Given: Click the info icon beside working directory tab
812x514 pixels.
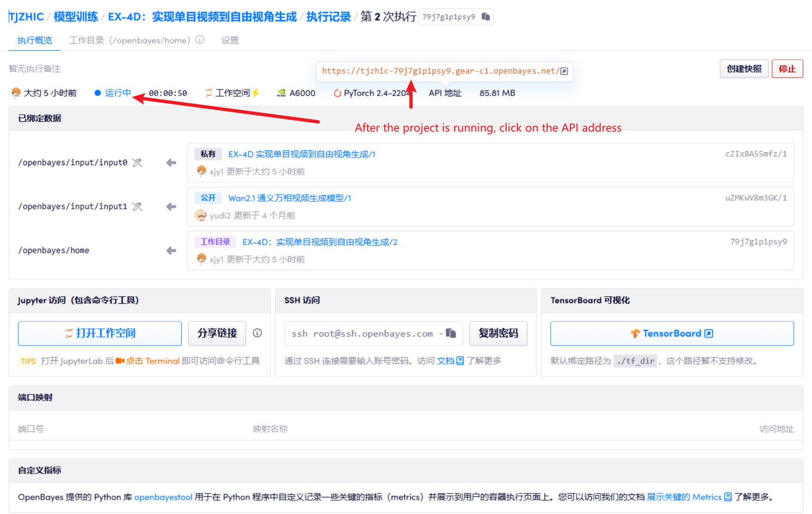Looking at the screenshot, I should pyautogui.click(x=200, y=40).
